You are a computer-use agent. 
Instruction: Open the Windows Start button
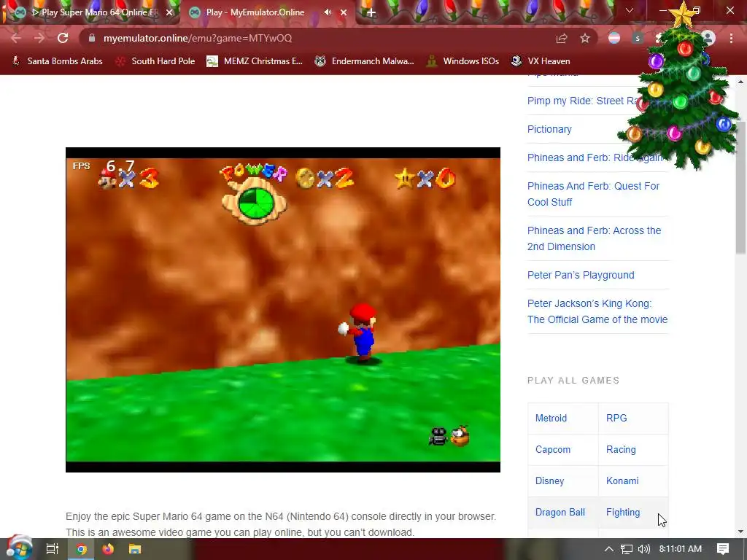(x=19, y=548)
